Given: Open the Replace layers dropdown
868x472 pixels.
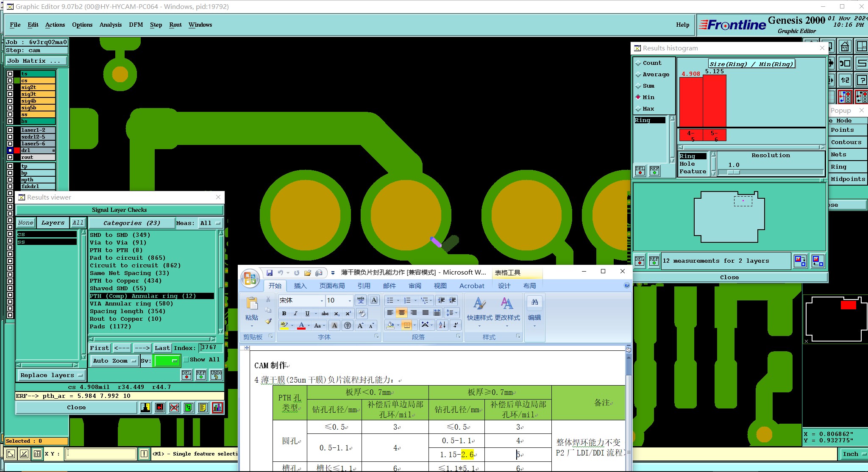Looking at the screenshot, I should [x=51, y=375].
